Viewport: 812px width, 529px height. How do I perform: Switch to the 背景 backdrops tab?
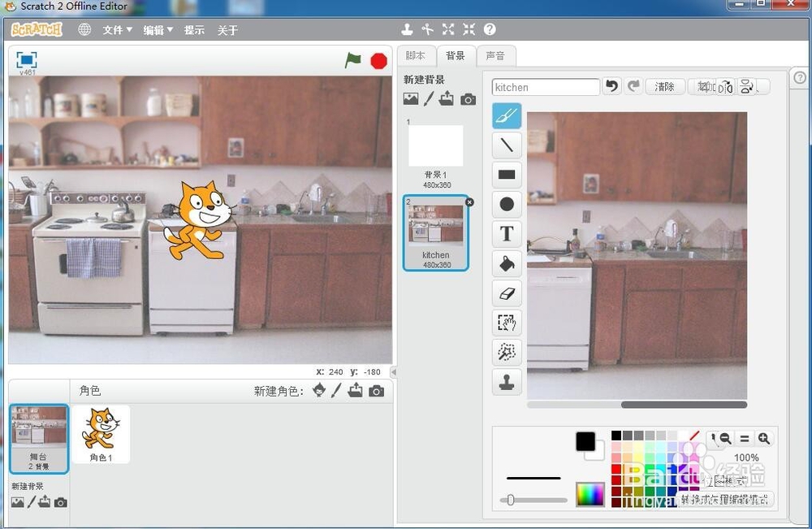[456, 55]
